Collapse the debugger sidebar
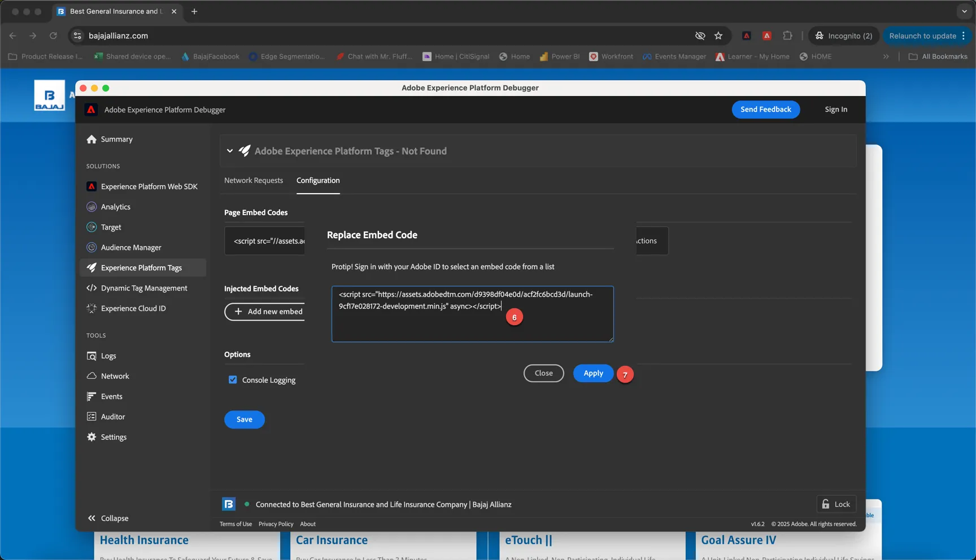The height and width of the screenshot is (560, 976). (x=108, y=518)
